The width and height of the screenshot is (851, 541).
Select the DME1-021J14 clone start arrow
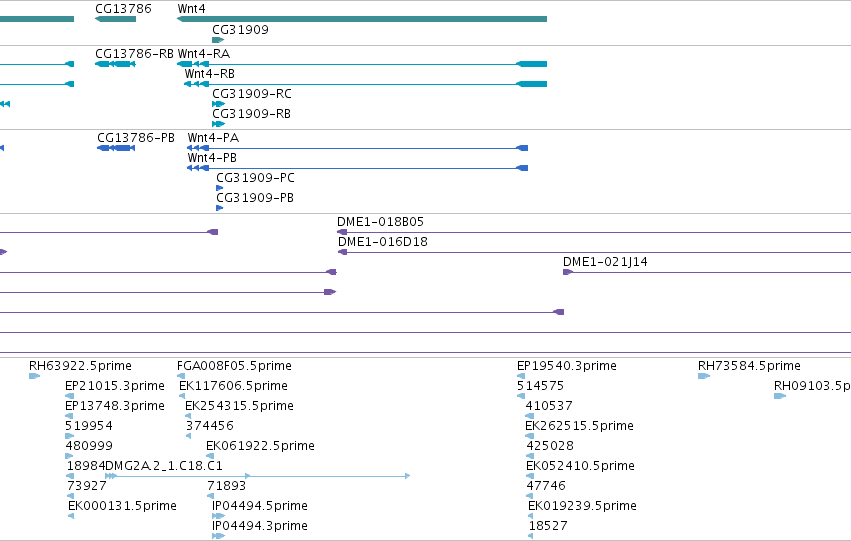coord(568,272)
